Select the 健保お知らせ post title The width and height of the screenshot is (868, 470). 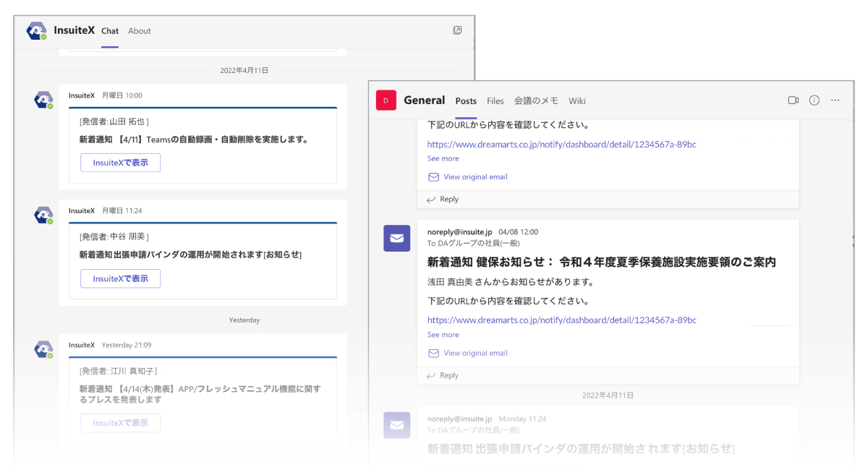602,262
